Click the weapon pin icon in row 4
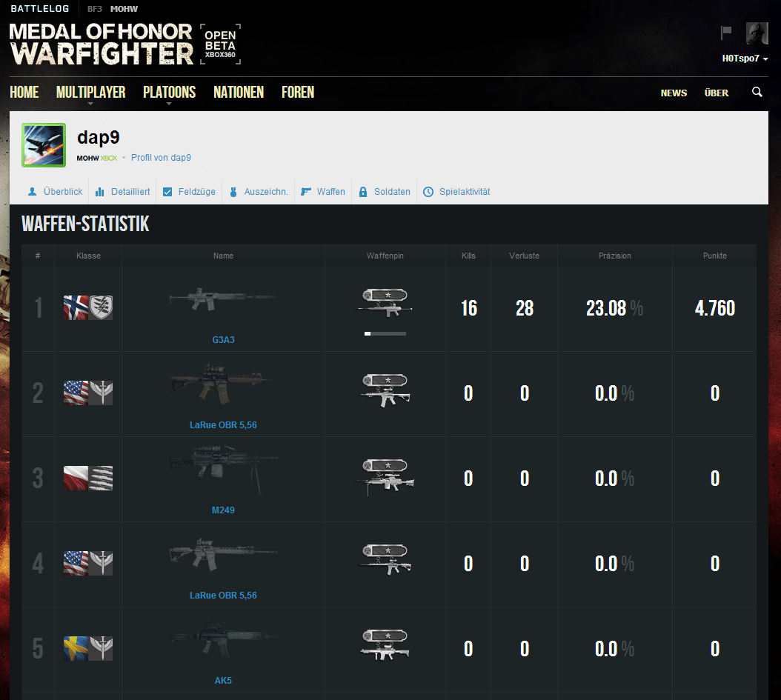Viewport: 781px width, 700px height. pyautogui.click(x=385, y=560)
